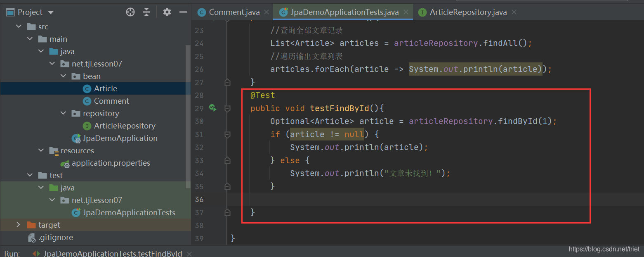Select JpaDemoApplication class in tree

(x=120, y=138)
